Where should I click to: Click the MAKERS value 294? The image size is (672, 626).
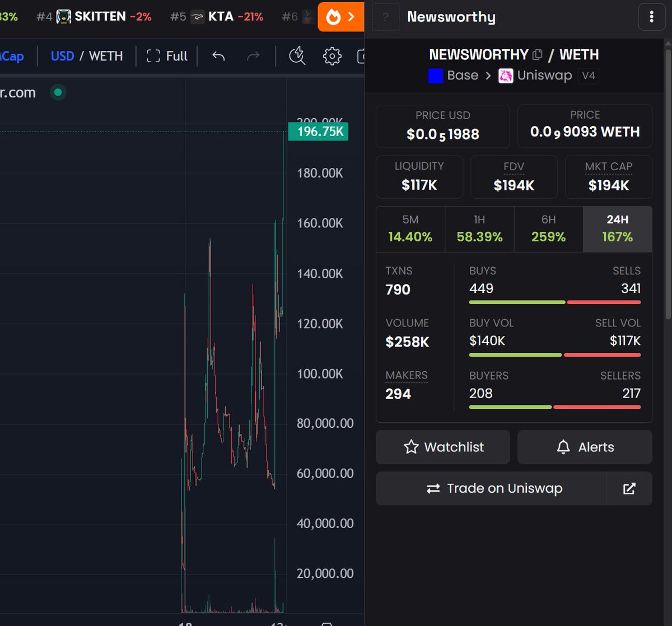[398, 394]
